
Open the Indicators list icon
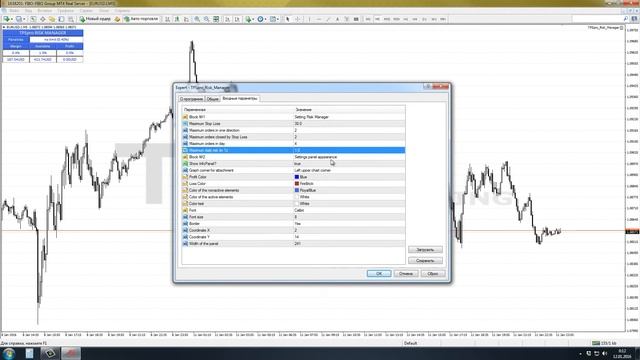pyautogui.click(x=249, y=19)
